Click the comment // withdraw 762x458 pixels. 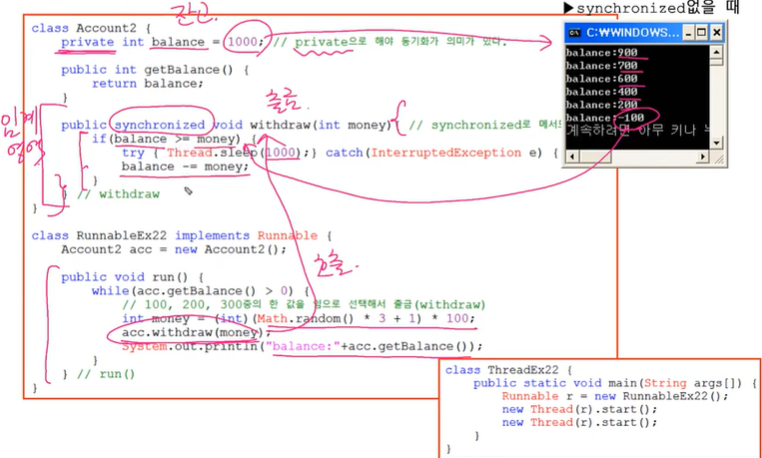pyautogui.click(x=118, y=194)
